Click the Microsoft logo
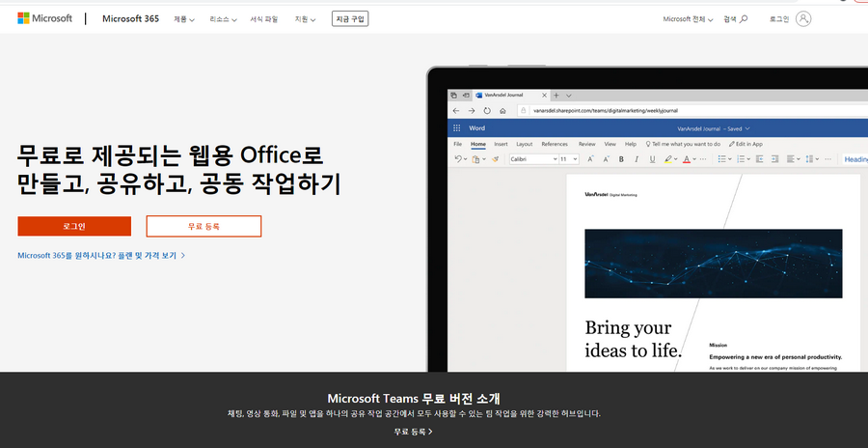 pos(44,18)
